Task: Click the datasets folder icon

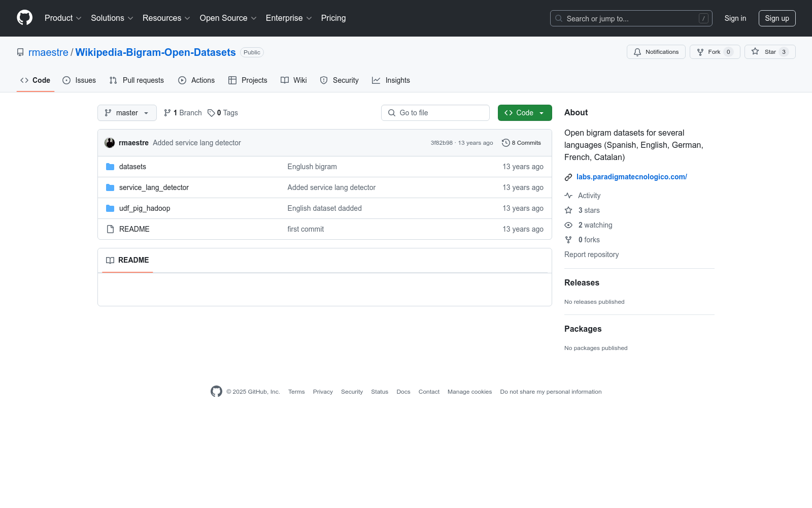Action: 110,167
